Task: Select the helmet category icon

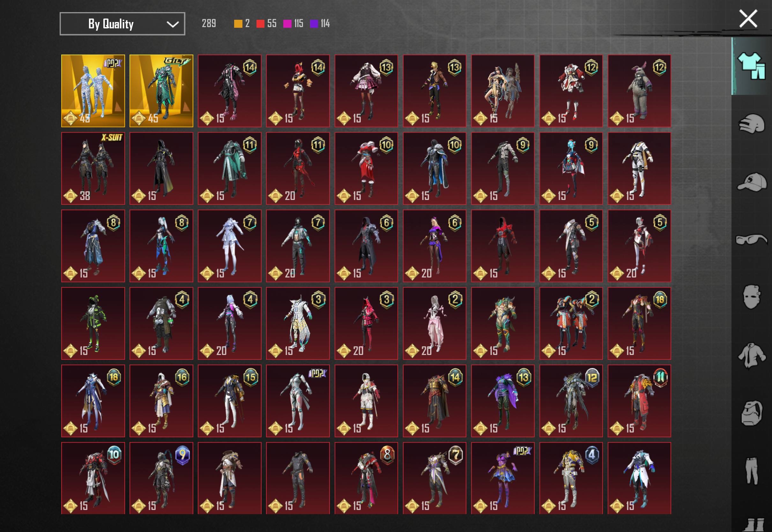Action: tap(752, 124)
